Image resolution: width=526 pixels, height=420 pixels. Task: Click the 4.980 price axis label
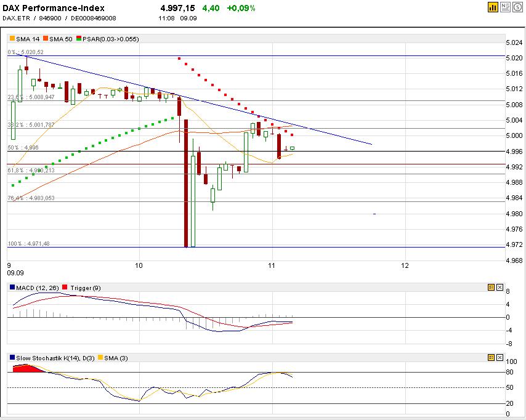tap(514, 213)
